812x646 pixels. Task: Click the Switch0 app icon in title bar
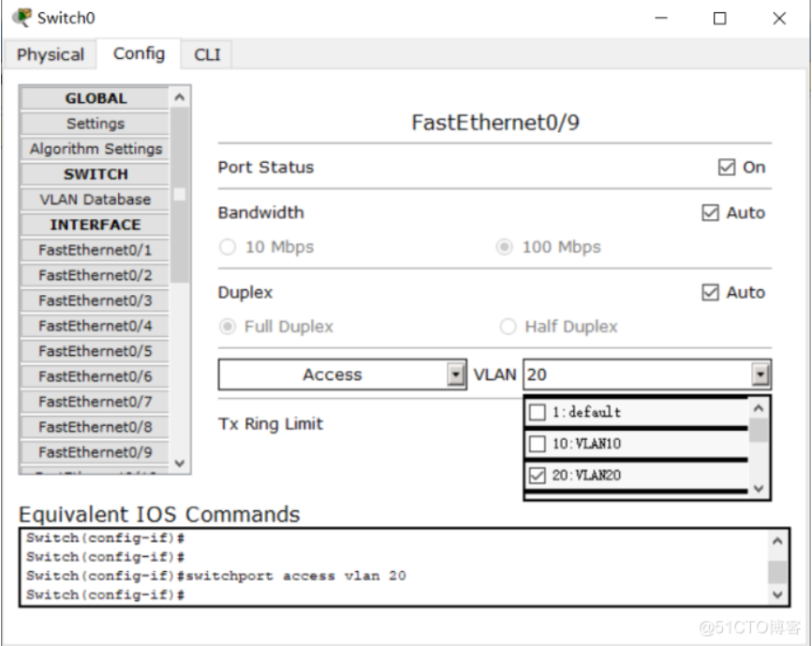(22, 18)
